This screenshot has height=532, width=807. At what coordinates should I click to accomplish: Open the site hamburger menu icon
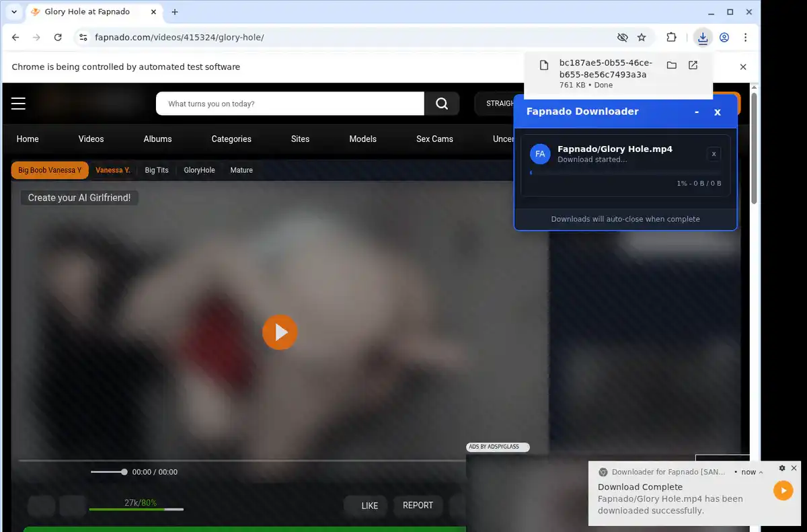click(x=18, y=103)
